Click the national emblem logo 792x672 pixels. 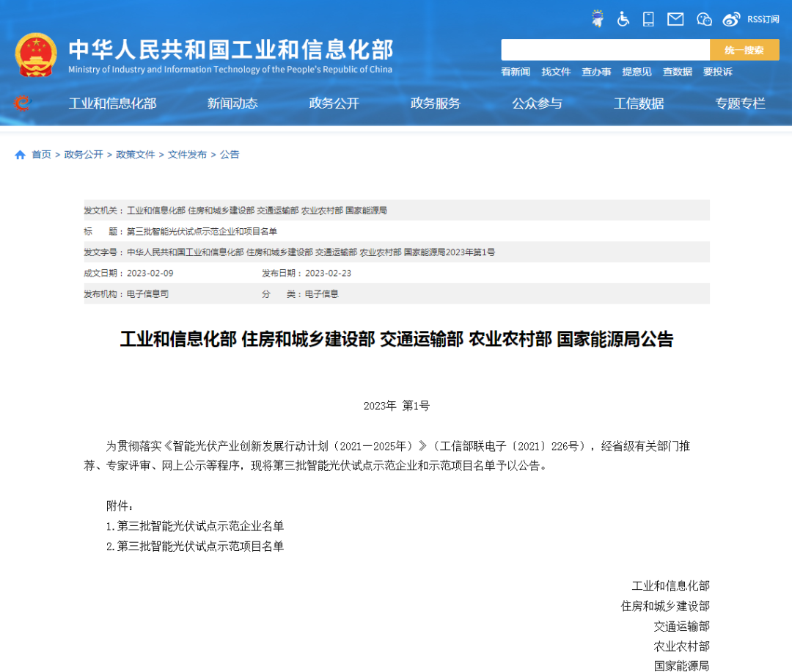pos(36,55)
